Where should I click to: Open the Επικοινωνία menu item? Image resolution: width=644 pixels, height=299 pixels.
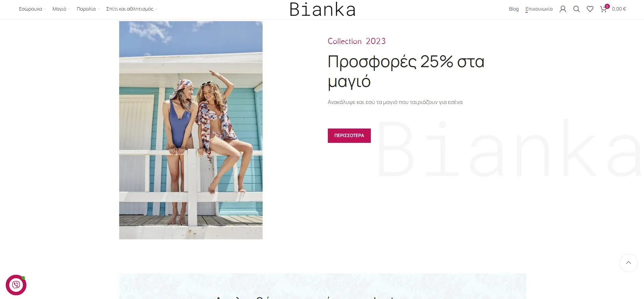click(x=539, y=9)
